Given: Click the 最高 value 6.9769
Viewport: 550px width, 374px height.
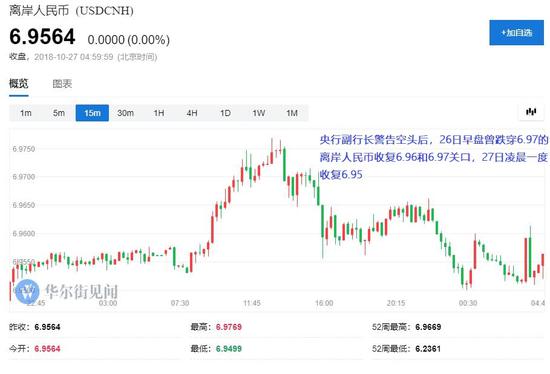Looking at the screenshot, I should pyautogui.click(x=229, y=327).
